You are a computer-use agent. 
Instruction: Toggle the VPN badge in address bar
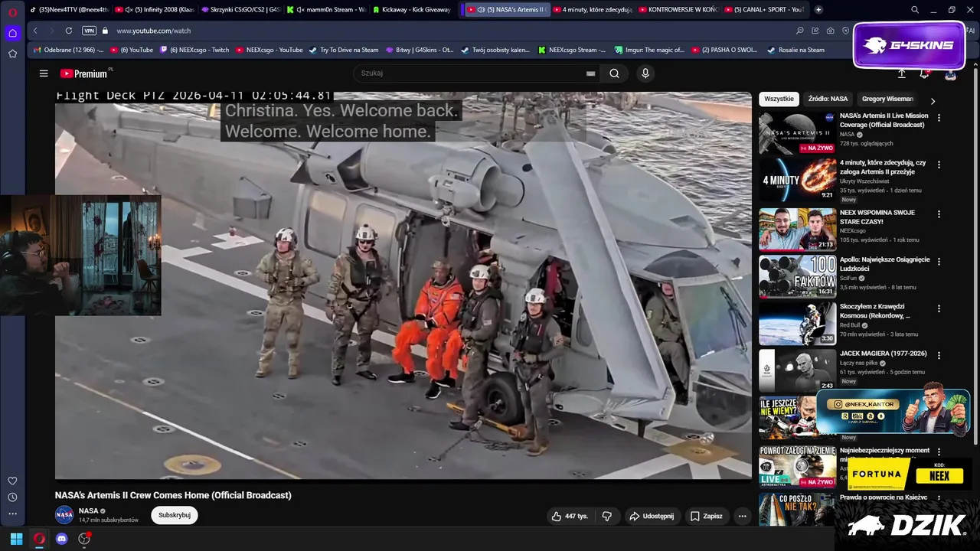(89, 31)
